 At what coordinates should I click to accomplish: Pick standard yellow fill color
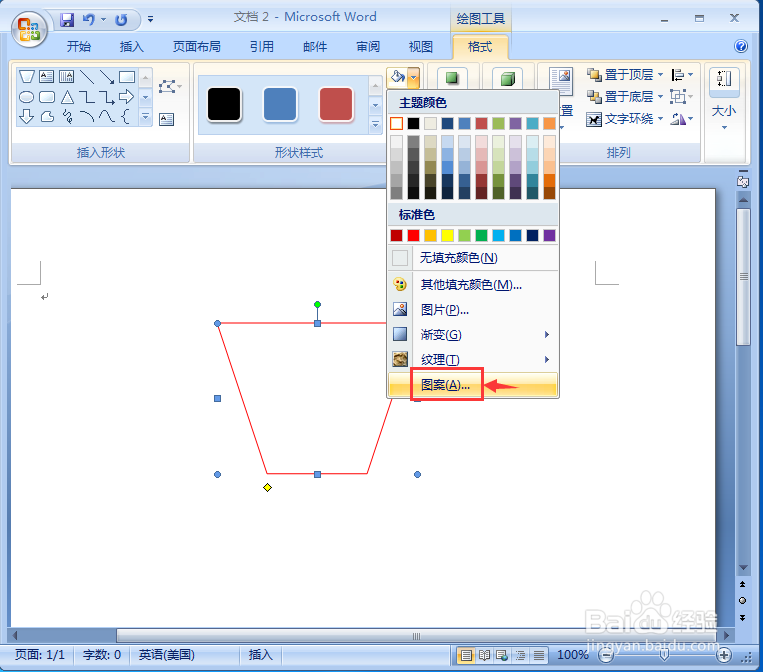pyautogui.click(x=447, y=236)
